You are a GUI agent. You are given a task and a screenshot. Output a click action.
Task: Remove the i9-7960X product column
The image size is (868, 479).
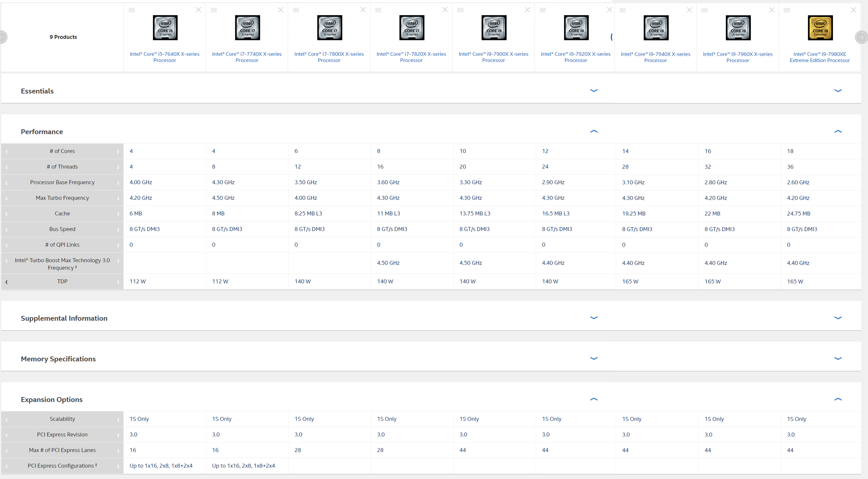pyautogui.click(x=772, y=10)
